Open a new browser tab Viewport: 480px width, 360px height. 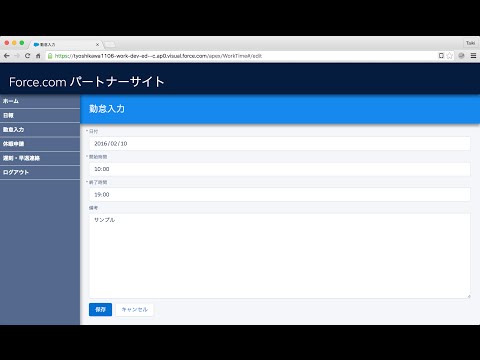[x=109, y=44]
